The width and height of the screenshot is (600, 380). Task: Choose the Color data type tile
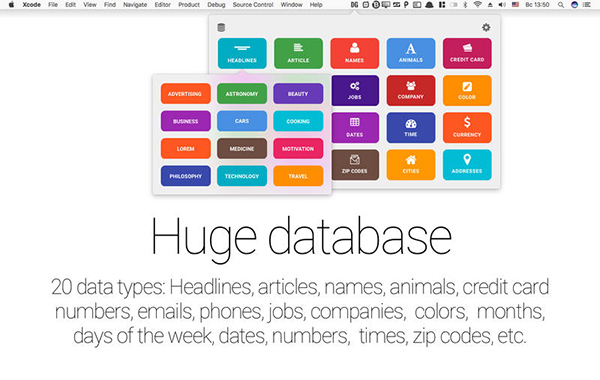(x=467, y=90)
